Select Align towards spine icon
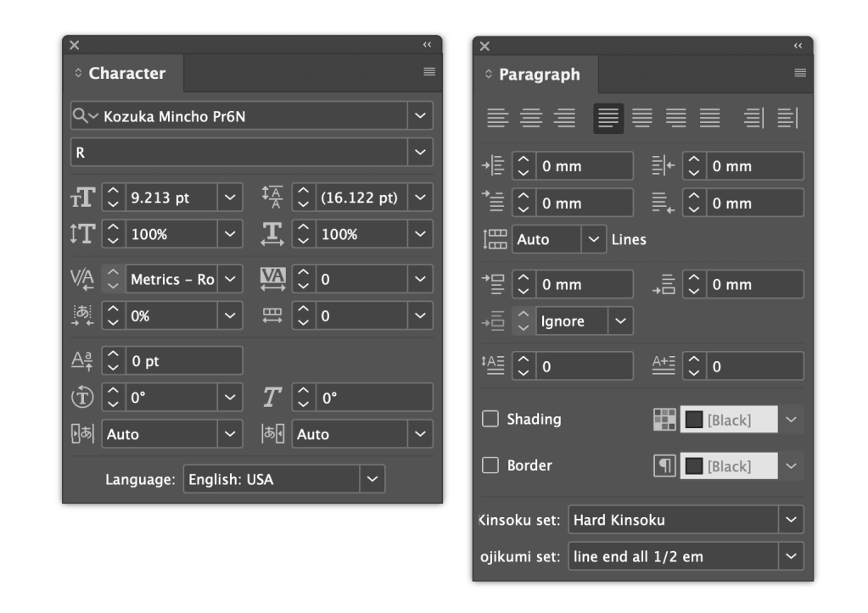The image size is (868, 613). point(753,119)
